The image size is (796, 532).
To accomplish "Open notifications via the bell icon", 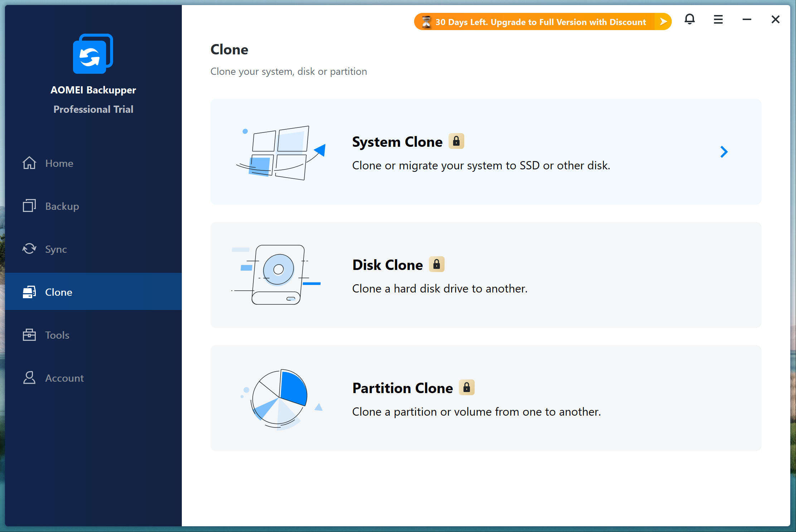I will 690,19.
